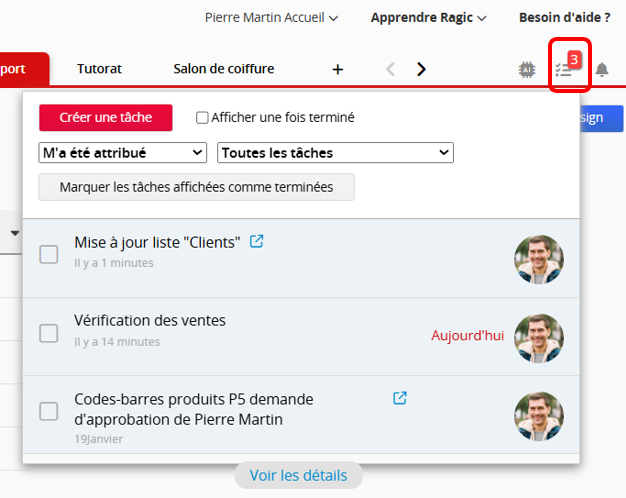Screen dimensions: 626x498
Task: Select the "Salon de coiffure" tab
Action: (x=223, y=69)
